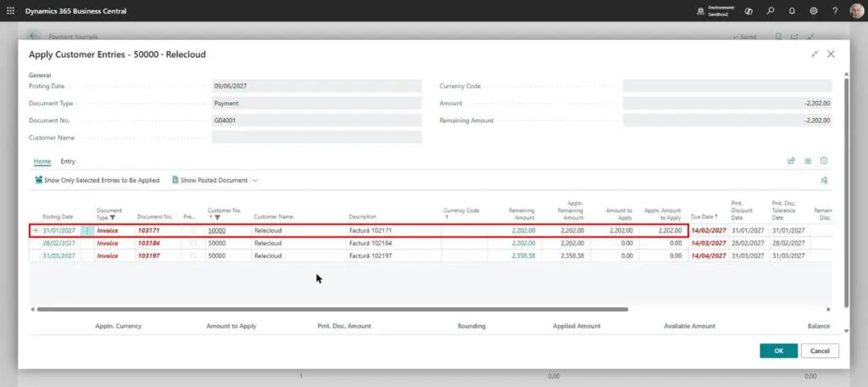Click scroll right arrow of entries list

point(829,310)
